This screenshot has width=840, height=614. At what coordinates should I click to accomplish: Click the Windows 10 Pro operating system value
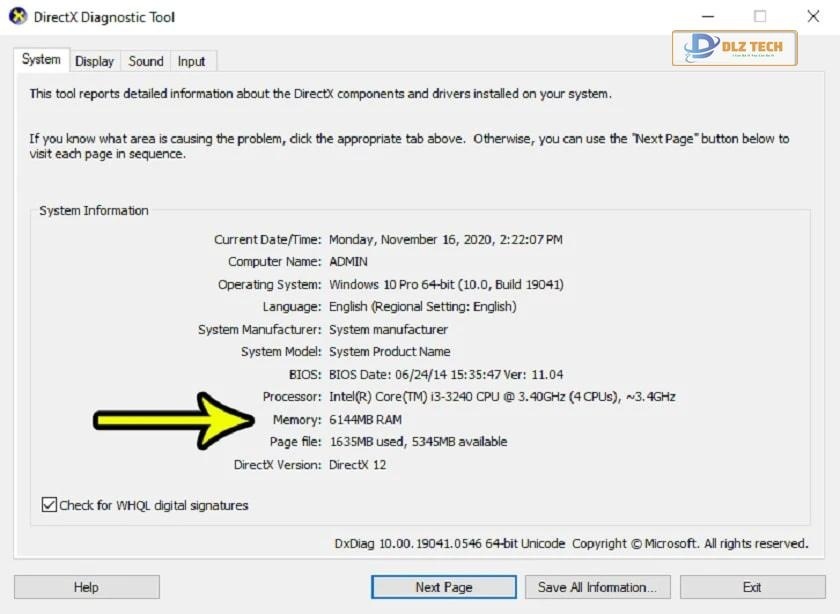(x=446, y=285)
